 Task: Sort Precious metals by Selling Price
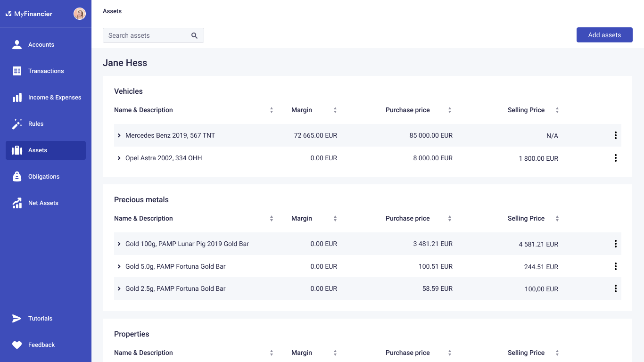557,219
